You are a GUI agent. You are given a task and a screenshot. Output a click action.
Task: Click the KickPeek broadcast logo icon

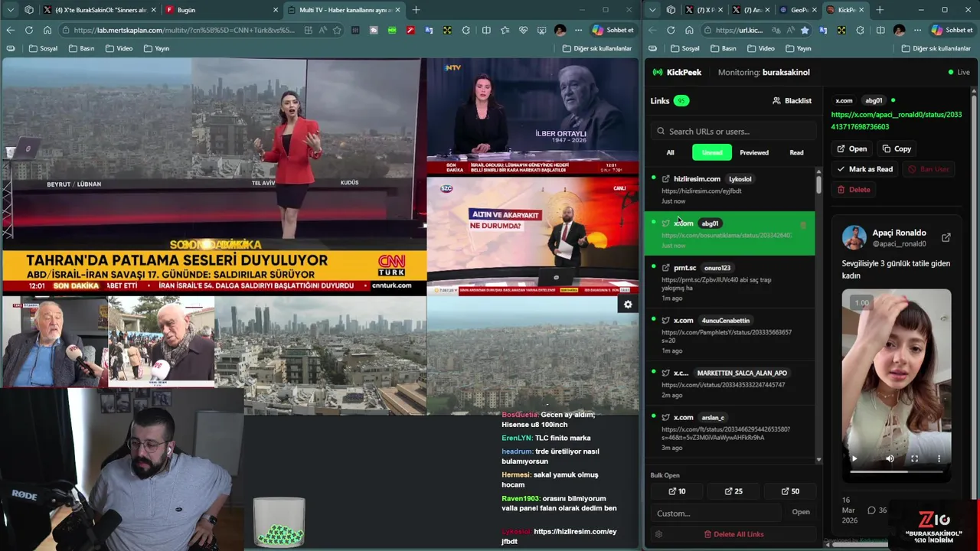[x=657, y=72]
